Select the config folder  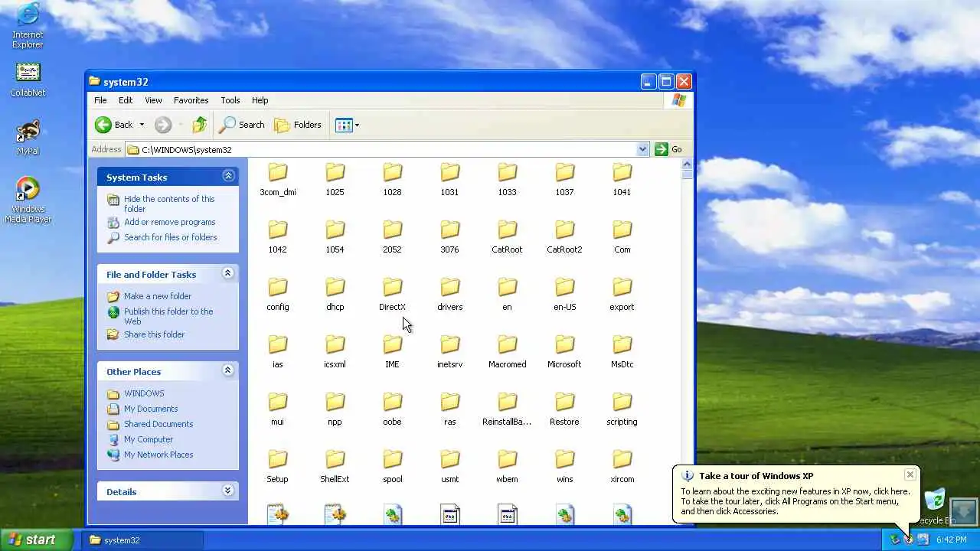pos(277,295)
